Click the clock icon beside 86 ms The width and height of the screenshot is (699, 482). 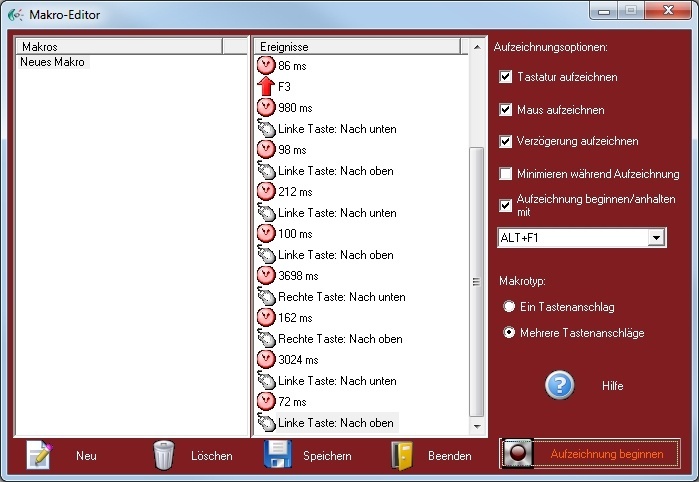click(x=266, y=66)
